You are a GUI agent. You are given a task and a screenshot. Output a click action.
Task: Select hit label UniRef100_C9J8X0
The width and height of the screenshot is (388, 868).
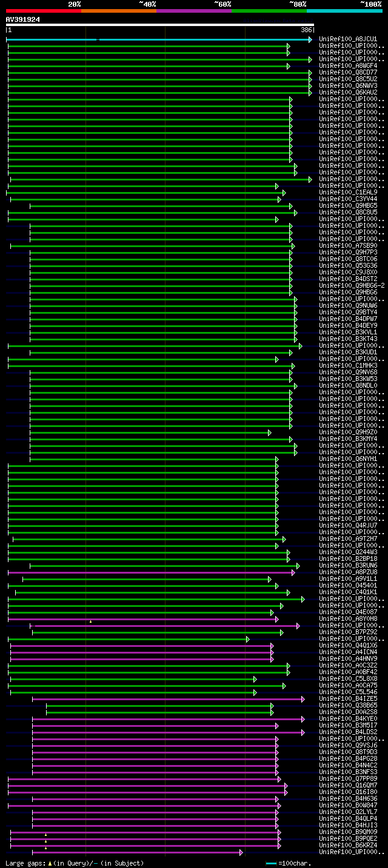pyautogui.click(x=349, y=273)
